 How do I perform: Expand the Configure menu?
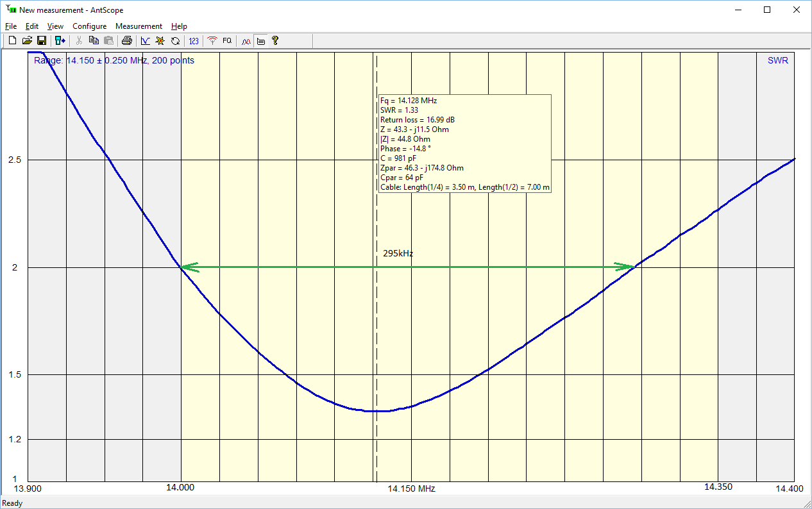point(89,26)
